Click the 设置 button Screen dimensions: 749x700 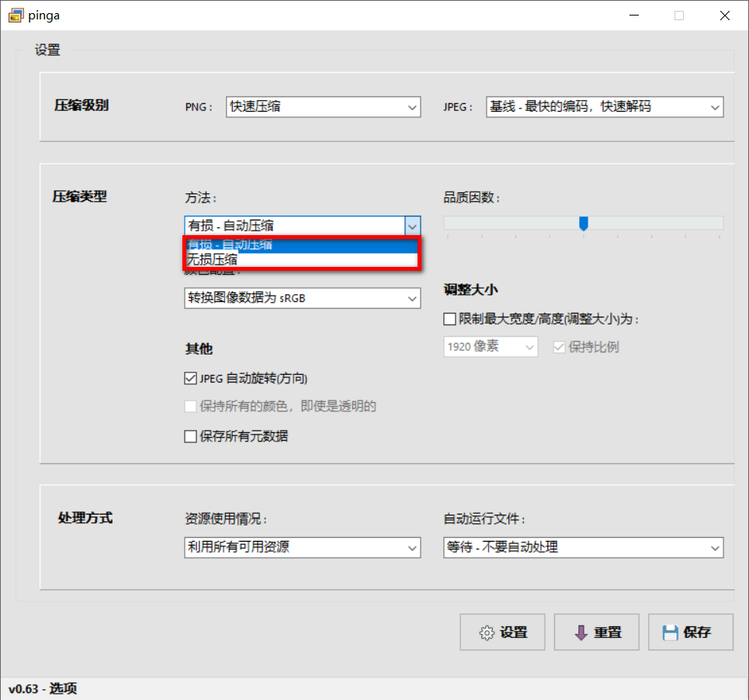click(502, 632)
